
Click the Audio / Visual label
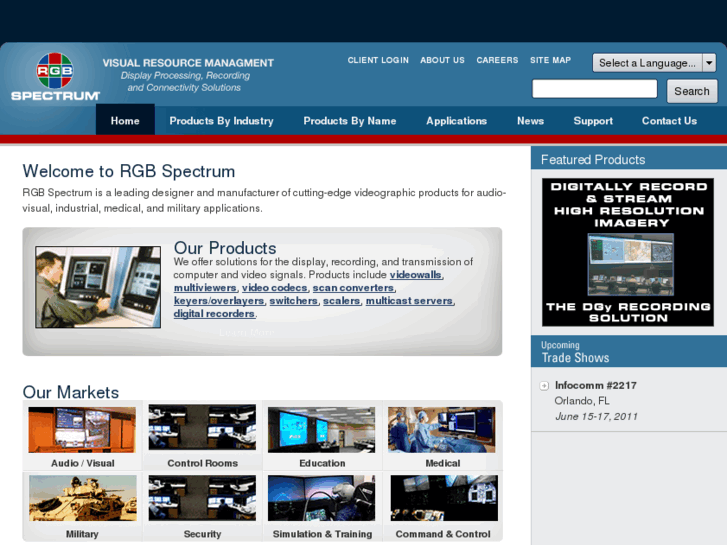coord(83,463)
